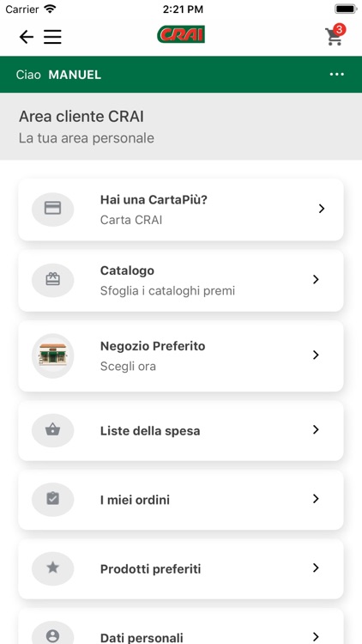This screenshot has width=362, height=644.
Task: Expand Hai una CartaPiù chevron
Action: click(322, 209)
